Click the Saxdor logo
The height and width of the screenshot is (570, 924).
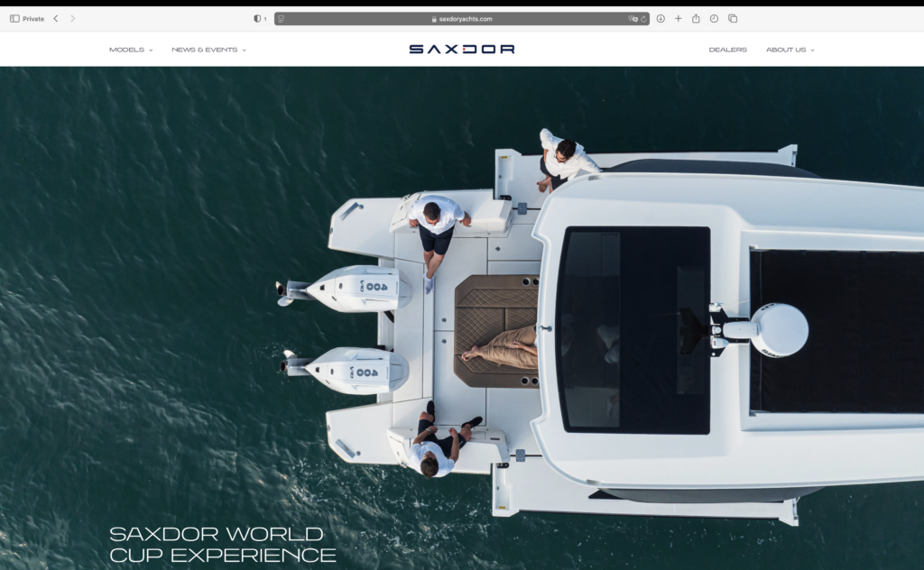coord(461,50)
